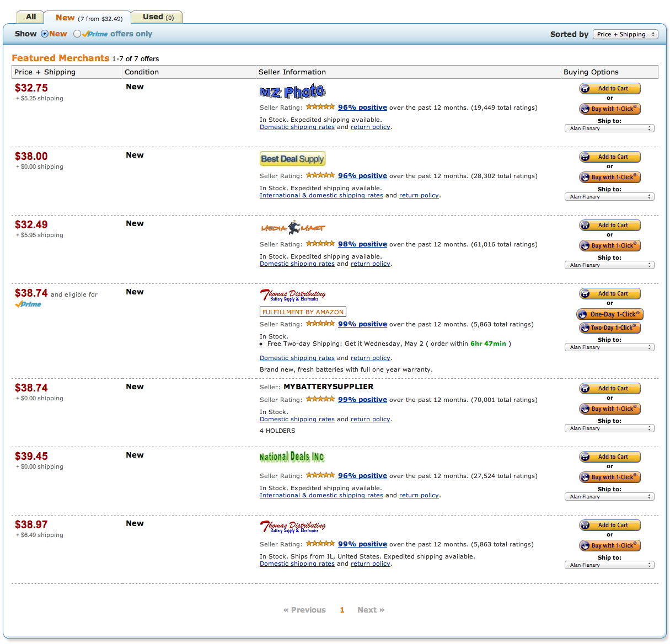Add the $32.75 MZ Photo offer to cart
The width and height of the screenshot is (670, 644).
pyautogui.click(x=610, y=88)
